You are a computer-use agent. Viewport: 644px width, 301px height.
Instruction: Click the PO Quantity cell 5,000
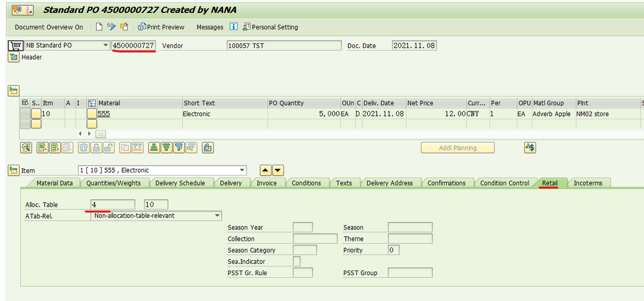304,114
